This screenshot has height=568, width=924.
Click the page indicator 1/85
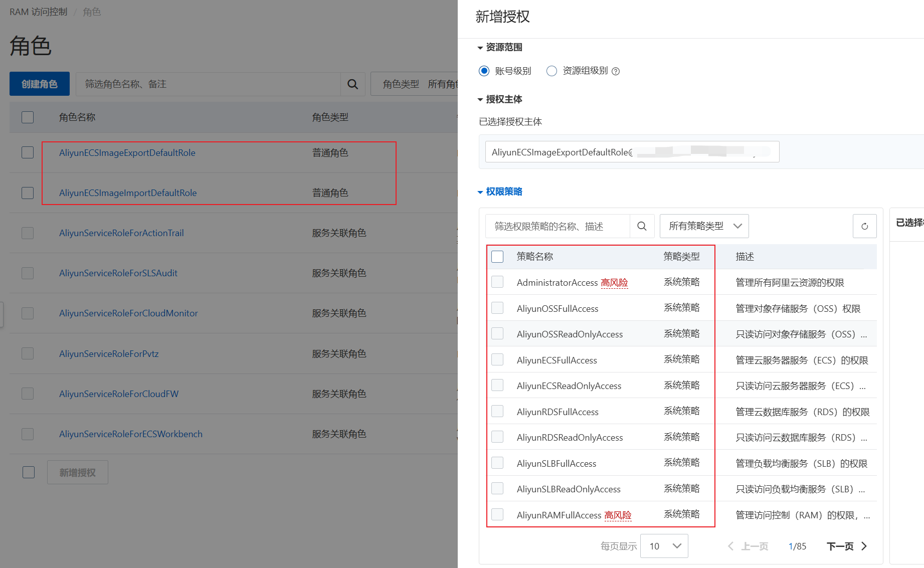pyautogui.click(x=797, y=546)
